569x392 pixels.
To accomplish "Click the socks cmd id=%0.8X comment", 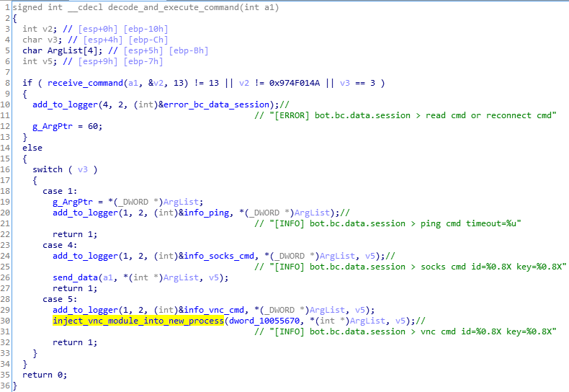I will [x=410, y=267].
